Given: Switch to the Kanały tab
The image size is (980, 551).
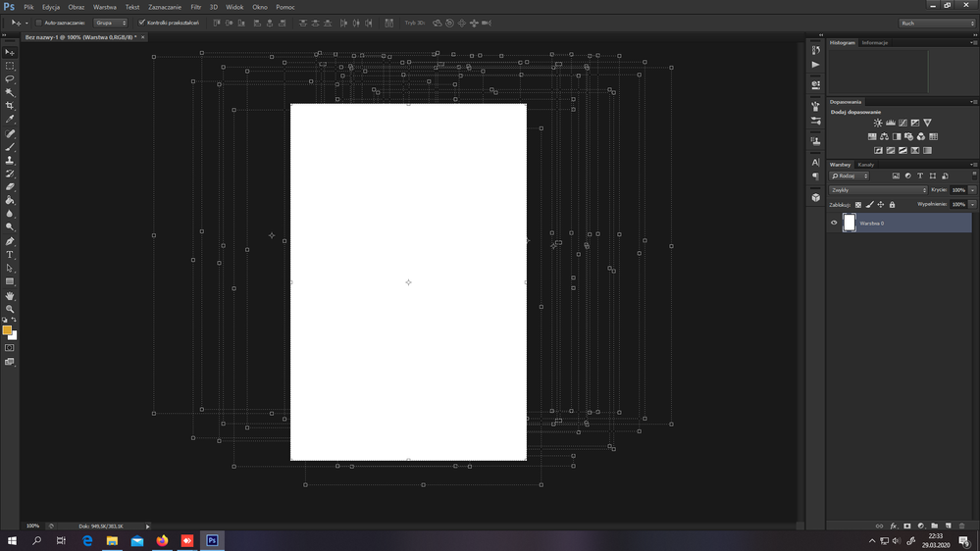Looking at the screenshot, I should click(865, 165).
